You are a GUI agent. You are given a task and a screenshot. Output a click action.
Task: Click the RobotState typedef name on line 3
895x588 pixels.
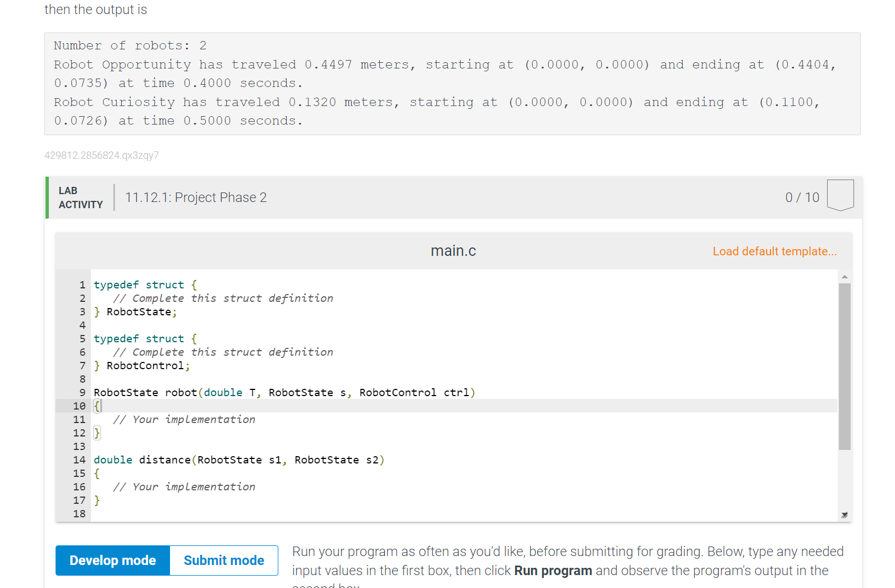(x=139, y=312)
